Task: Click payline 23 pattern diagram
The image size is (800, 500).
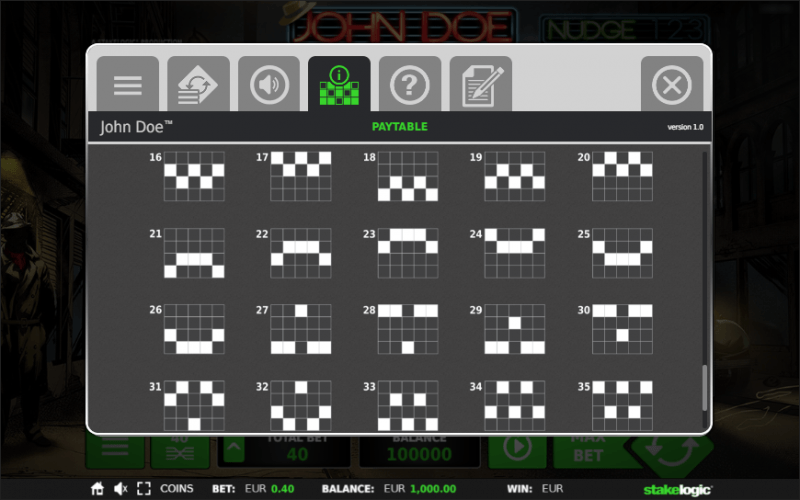Action: tap(408, 253)
